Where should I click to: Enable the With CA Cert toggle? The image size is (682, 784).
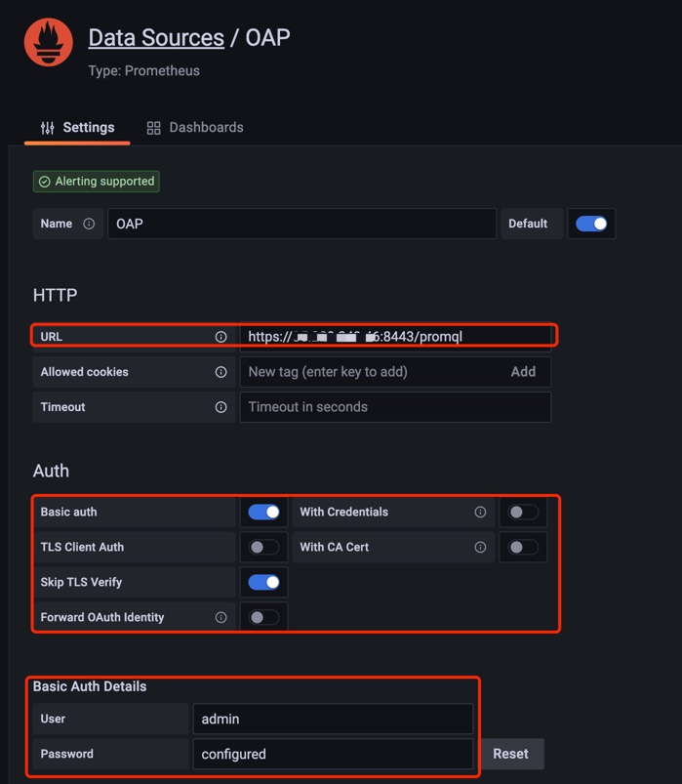click(x=523, y=547)
